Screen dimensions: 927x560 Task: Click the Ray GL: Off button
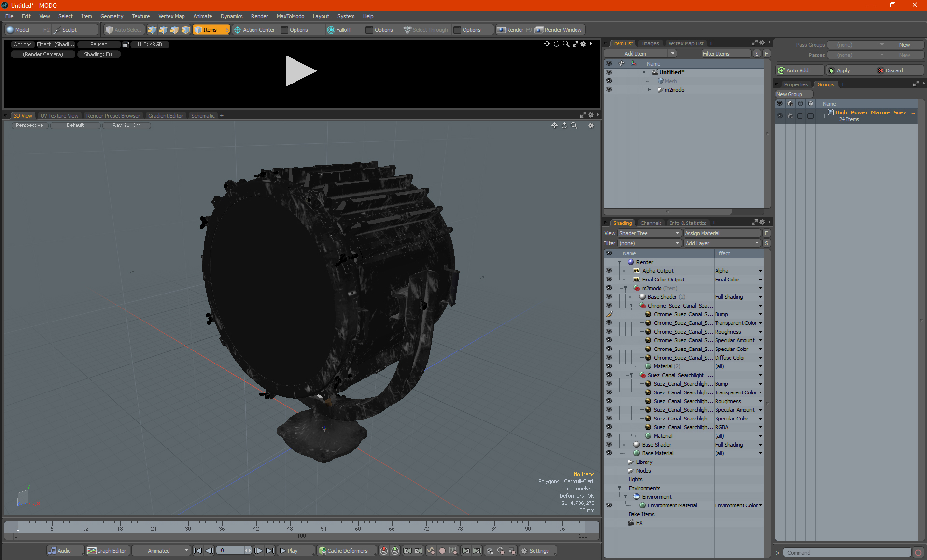click(126, 125)
